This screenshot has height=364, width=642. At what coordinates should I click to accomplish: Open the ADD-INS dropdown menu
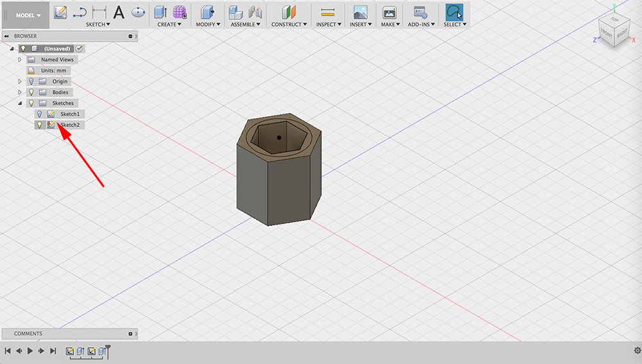421,24
